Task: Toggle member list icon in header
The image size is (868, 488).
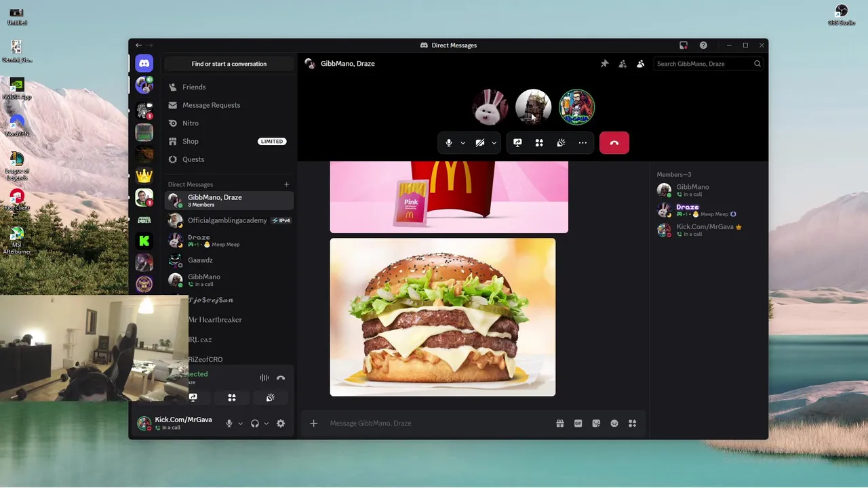Action: [x=640, y=64]
